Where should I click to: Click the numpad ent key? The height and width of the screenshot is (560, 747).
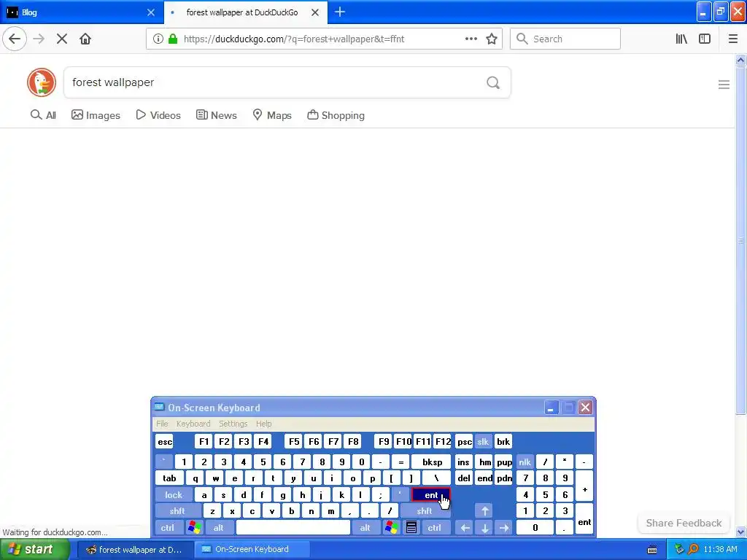(x=584, y=519)
